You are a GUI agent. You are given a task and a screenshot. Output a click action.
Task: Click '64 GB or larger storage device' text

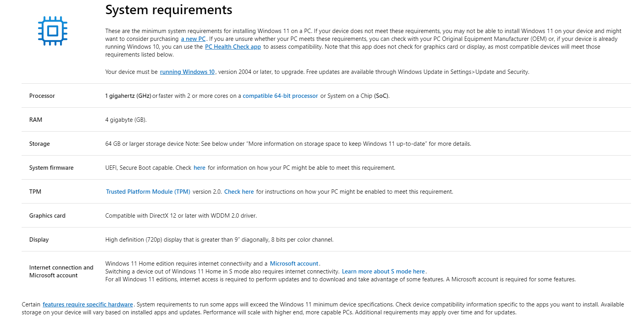[x=144, y=144]
